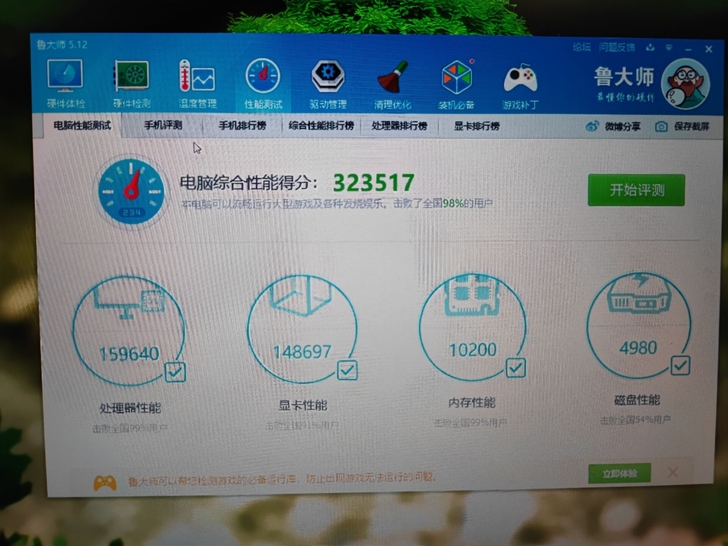Viewport: 728px width, 546px height.
Task: Switch to 电脑性能测试 tab
Action: click(x=82, y=125)
